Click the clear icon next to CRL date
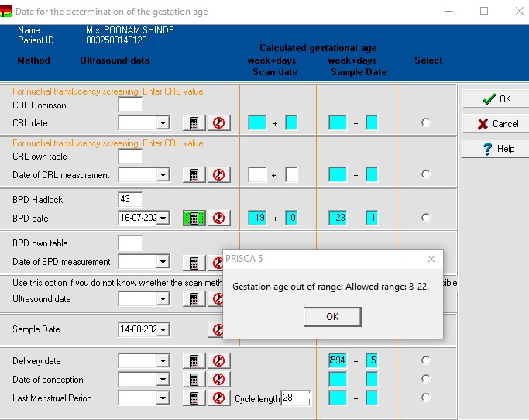 pyautogui.click(x=219, y=122)
